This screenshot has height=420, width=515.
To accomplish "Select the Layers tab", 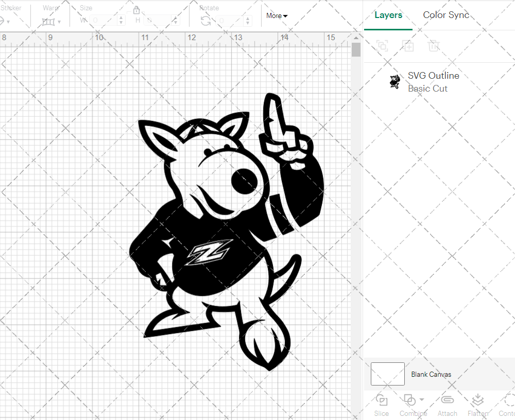I will pyautogui.click(x=388, y=15).
